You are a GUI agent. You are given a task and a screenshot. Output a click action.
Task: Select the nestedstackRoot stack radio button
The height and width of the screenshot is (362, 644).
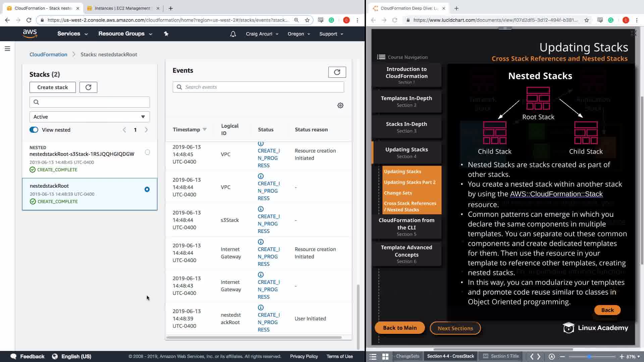point(147,190)
